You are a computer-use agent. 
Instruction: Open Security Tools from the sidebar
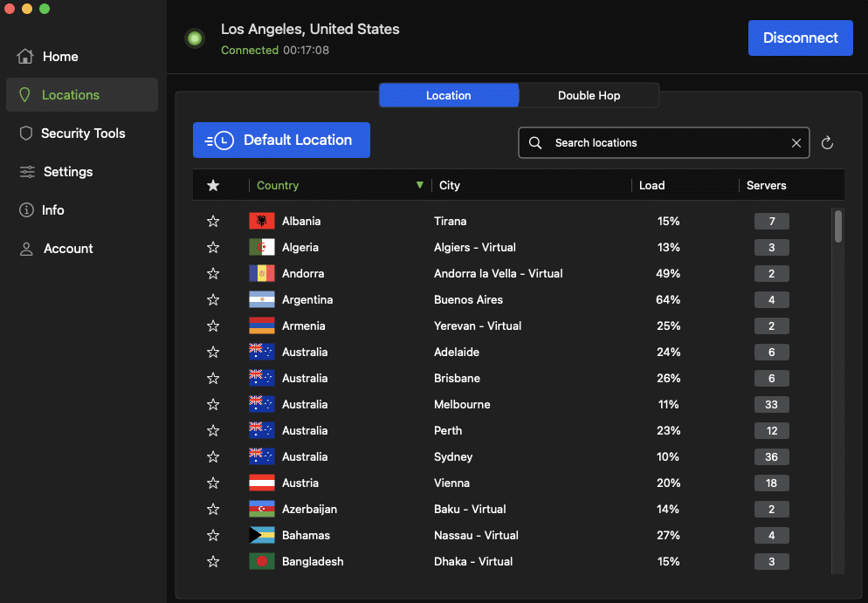coord(26,133)
